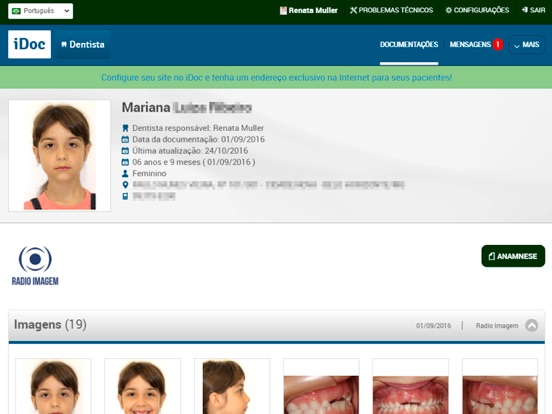
Task: Click the tooth icon beside Dentista responsável
Action: coord(125,128)
